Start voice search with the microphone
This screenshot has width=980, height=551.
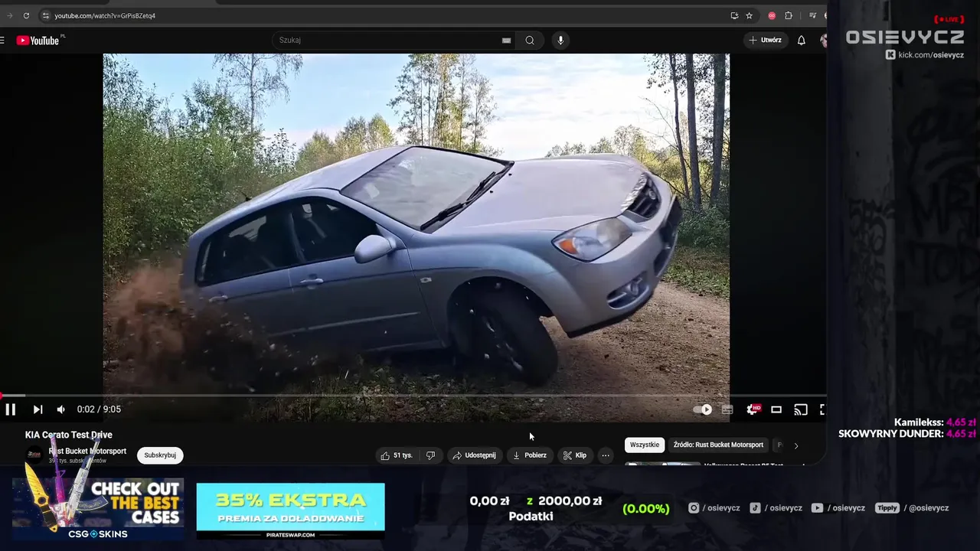(560, 41)
